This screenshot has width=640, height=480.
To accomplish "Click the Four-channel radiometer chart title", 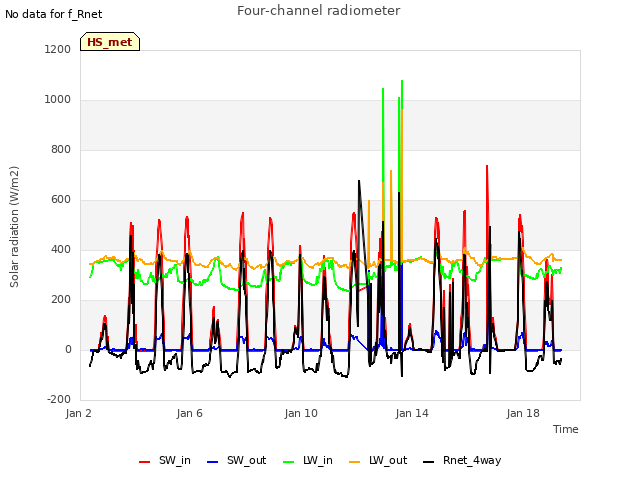I will tap(318, 11).
